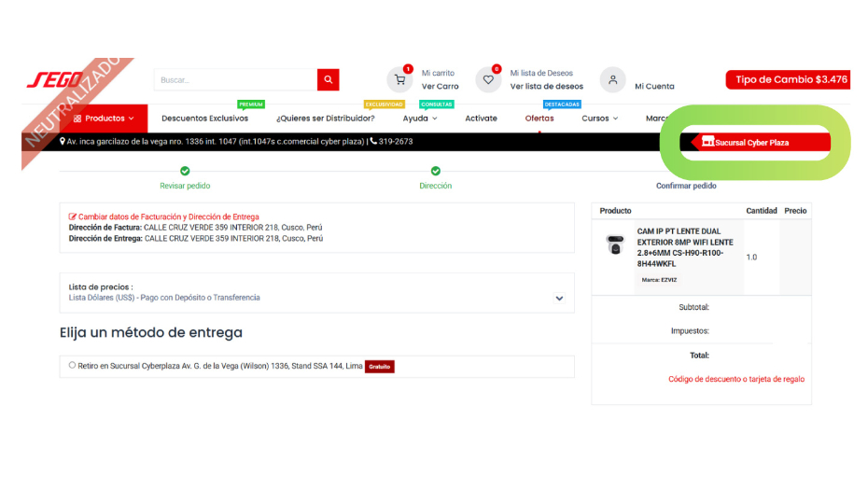Open the wishlist heart icon
The image size is (868, 488).
click(x=488, y=80)
